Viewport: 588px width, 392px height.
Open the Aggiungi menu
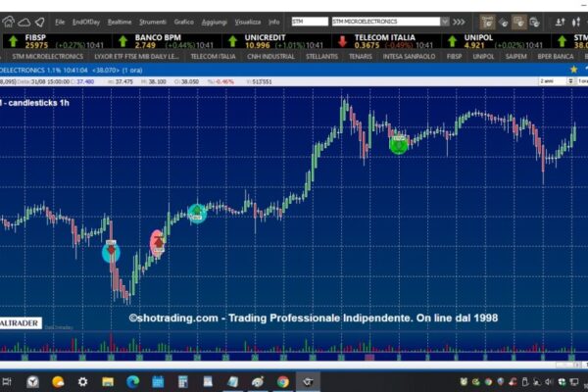point(214,23)
